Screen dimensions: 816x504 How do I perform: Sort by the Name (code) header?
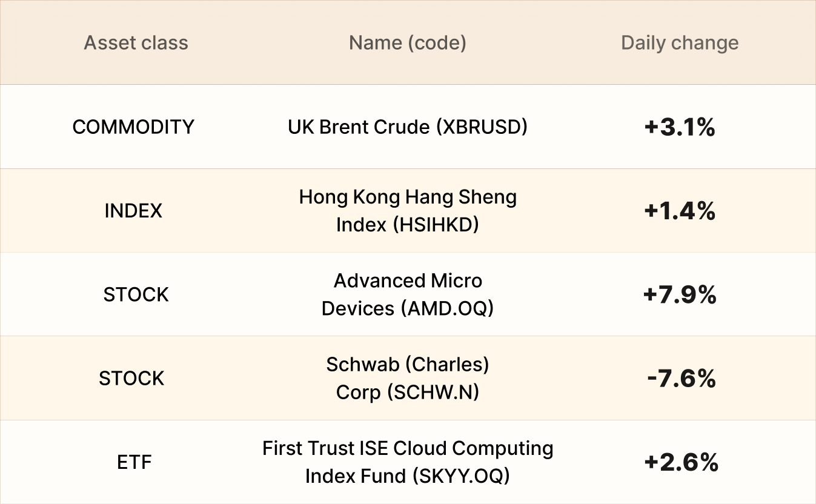(407, 43)
